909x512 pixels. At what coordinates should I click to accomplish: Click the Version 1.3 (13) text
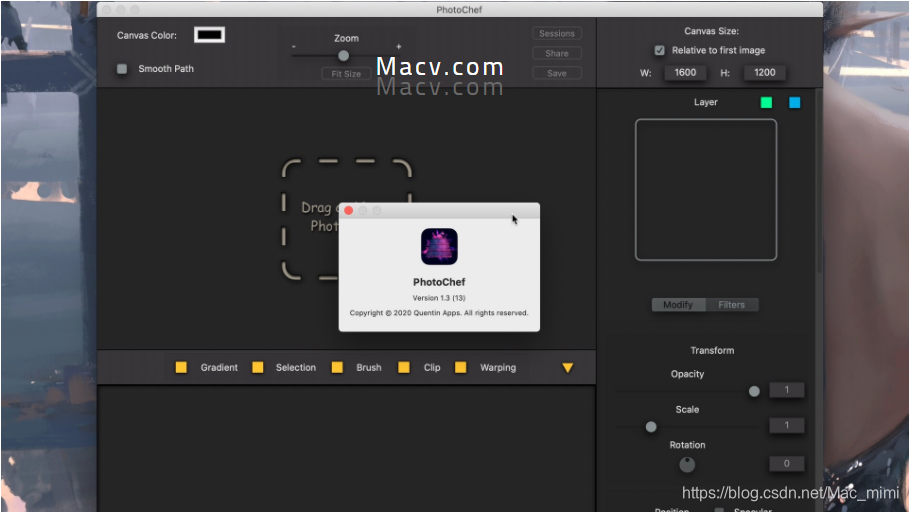439,298
